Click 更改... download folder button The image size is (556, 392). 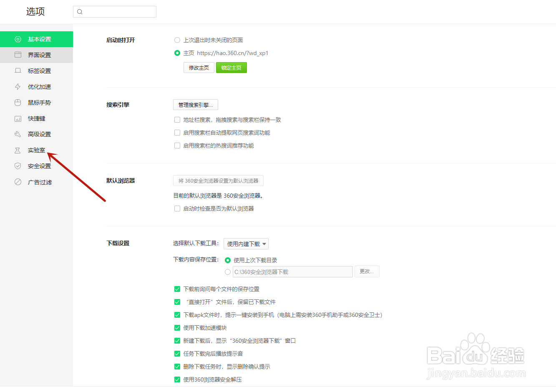coord(367,271)
